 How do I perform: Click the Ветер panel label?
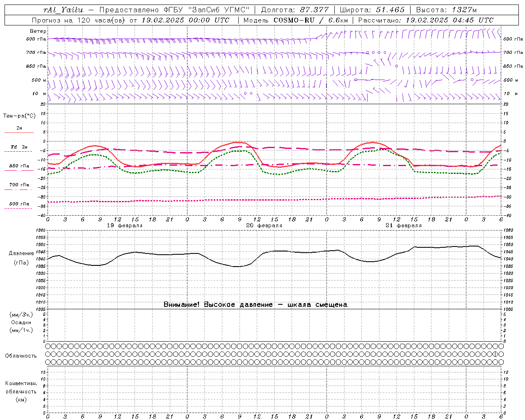pos(38,31)
